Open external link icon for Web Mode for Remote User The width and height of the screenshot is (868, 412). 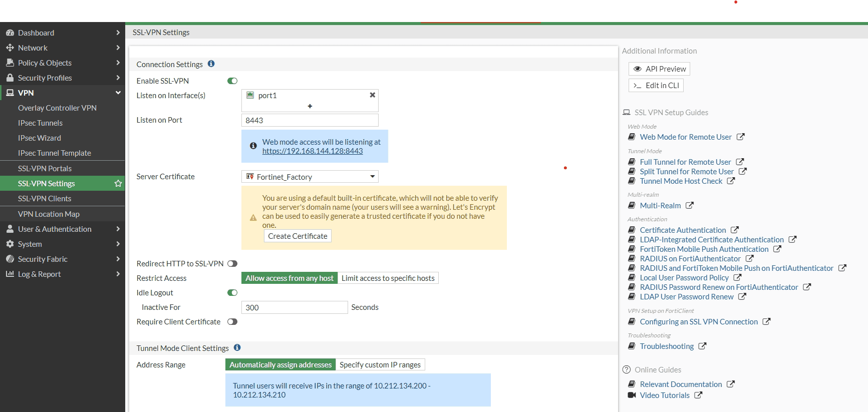741,137
